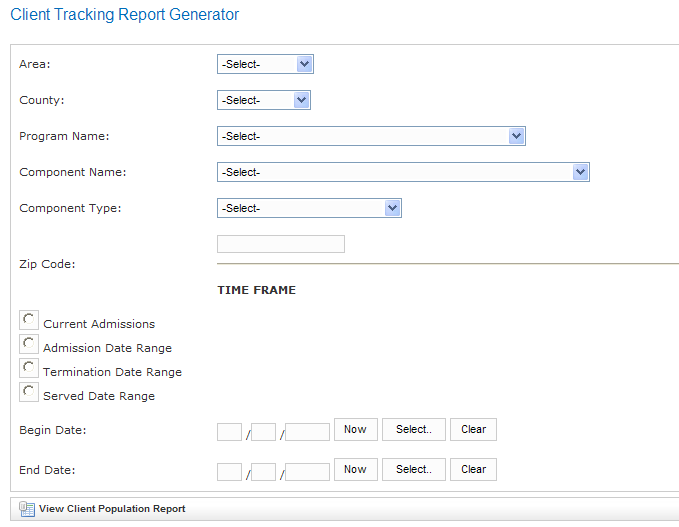Viewport: 679px width, 527px height.
Task: Choose Served Date Range radio button
Action: click(x=29, y=391)
